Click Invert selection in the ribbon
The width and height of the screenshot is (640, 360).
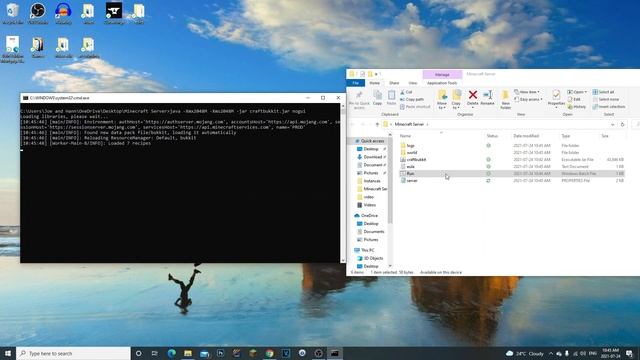(609, 107)
